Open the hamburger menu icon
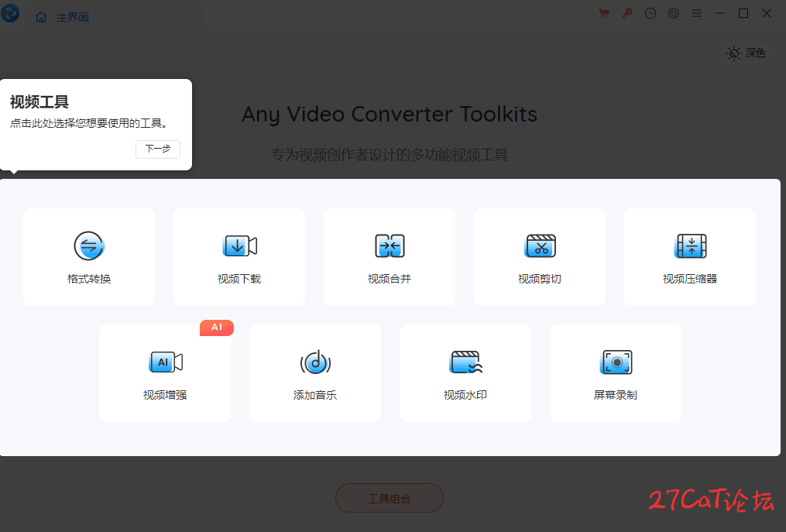Screen dimensions: 786x532 [x=697, y=13]
